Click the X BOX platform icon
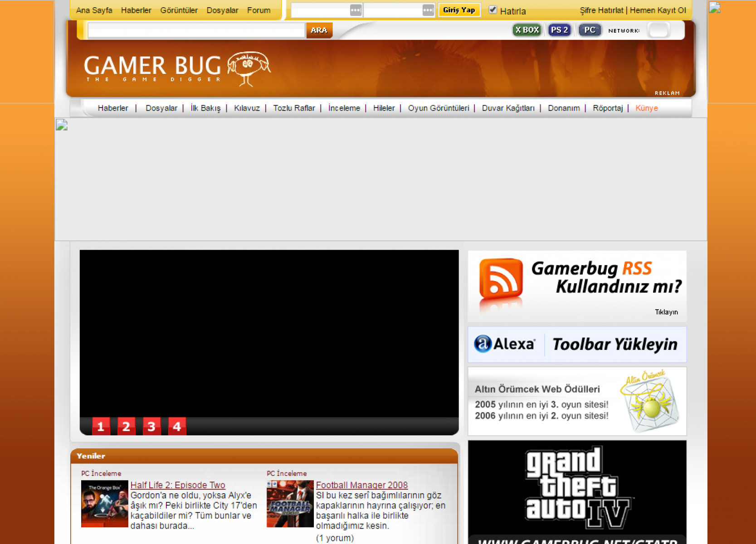Screen dimensions: 756x544 tap(527, 30)
